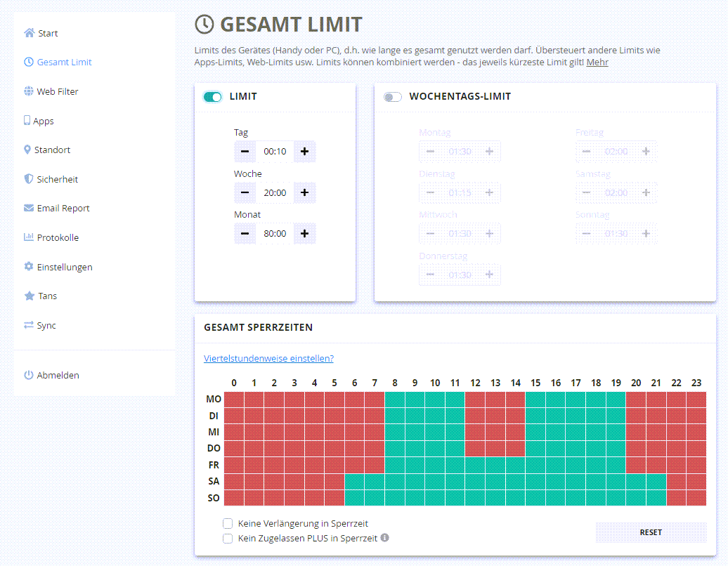
Task: Decrease the Woche limit with minus
Action: pyautogui.click(x=245, y=192)
